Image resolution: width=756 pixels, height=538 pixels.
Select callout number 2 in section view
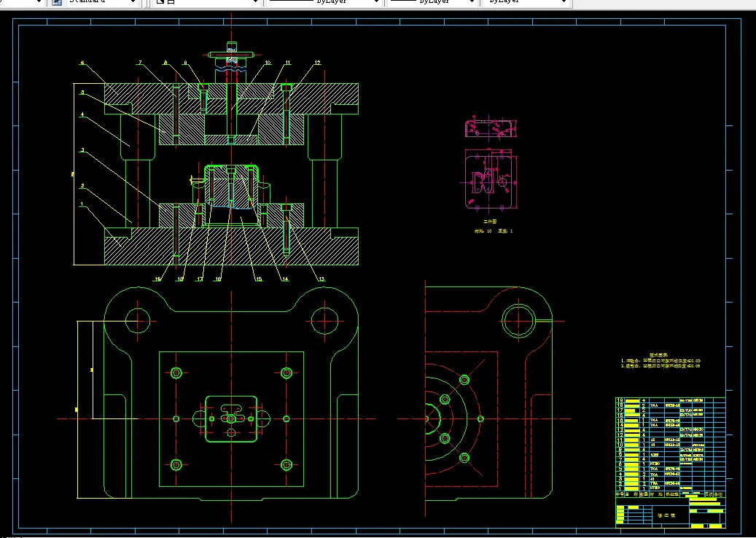pyautogui.click(x=82, y=186)
